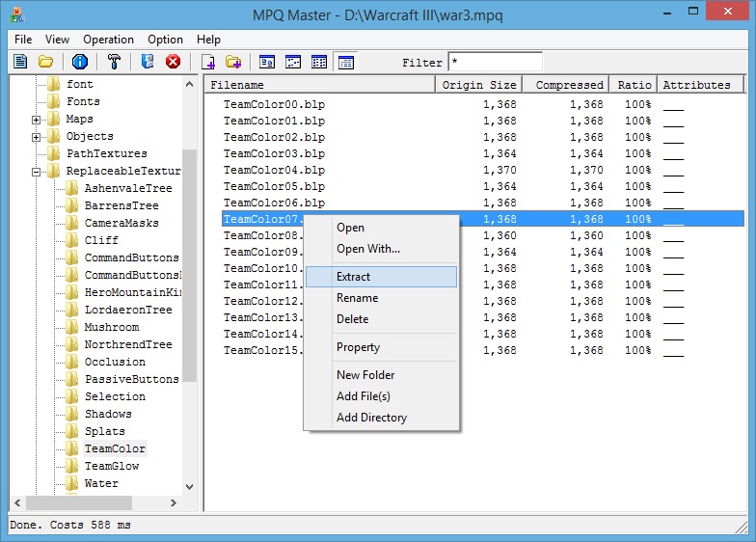Switch to large icons view button
Image resolution: width=756 pixels, height=542 pixels.
(266, 62)
